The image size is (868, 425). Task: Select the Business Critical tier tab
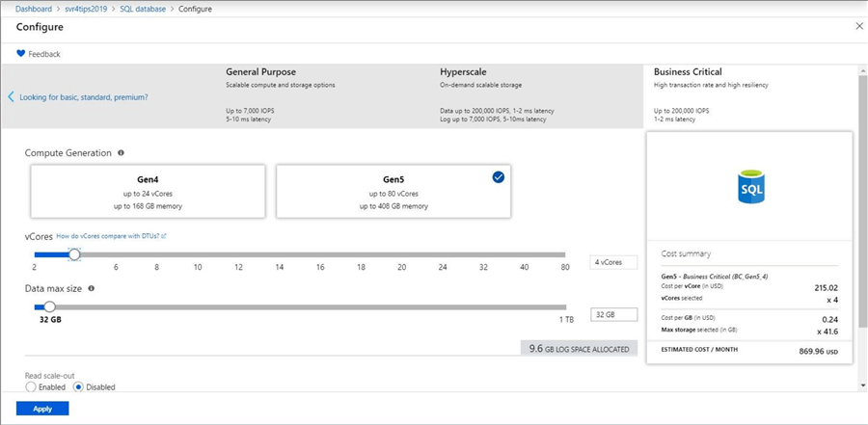(x=688, y=72)
